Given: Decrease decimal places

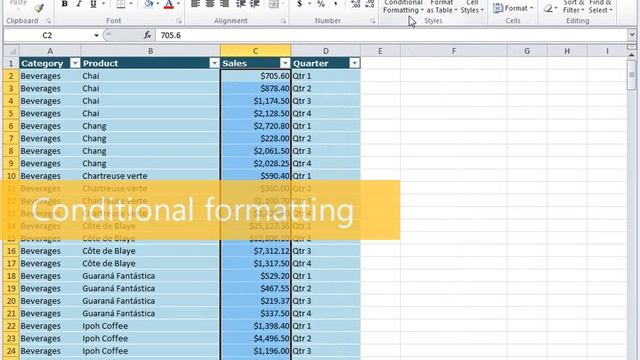Looking at the screenshot, I should point(369,4).
